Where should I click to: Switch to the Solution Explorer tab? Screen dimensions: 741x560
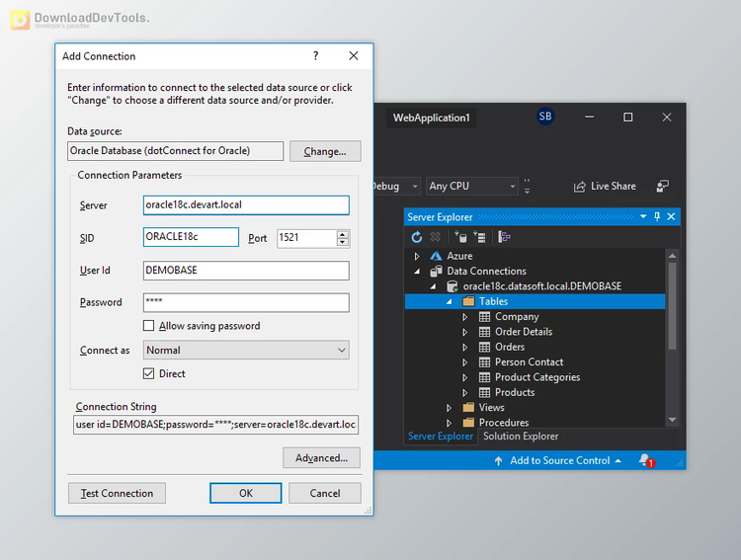pyautogui.click(x=521, y=437)
